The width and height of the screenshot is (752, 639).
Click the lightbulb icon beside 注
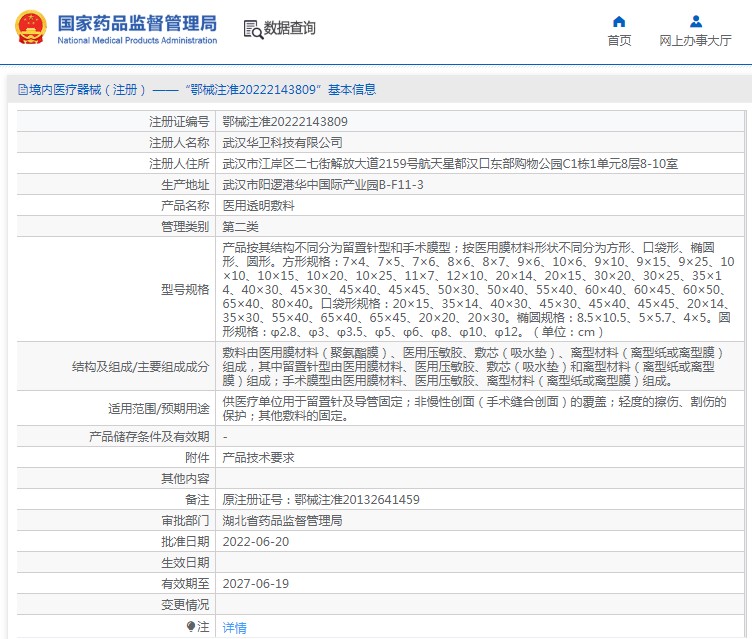[x=191, y=627]
